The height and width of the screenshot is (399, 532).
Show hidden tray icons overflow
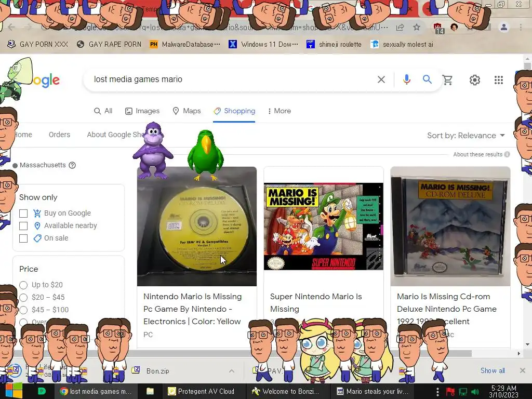coord(437,392)
